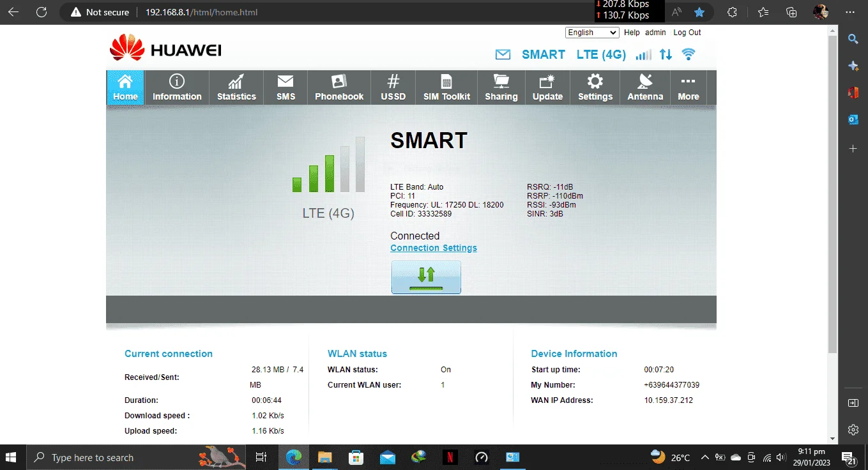Open the Information menu item
The height and width of the screenshot is (470, 868).
(177, 87)
